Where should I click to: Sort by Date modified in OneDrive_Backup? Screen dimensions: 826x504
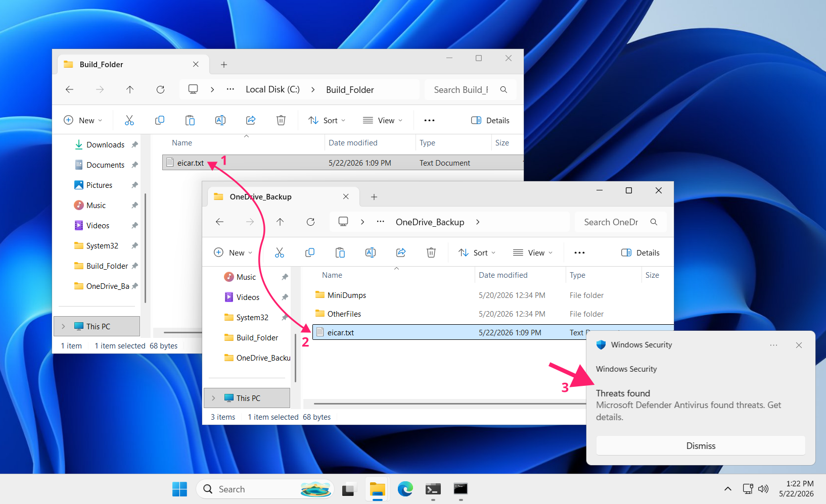(503, 275)
